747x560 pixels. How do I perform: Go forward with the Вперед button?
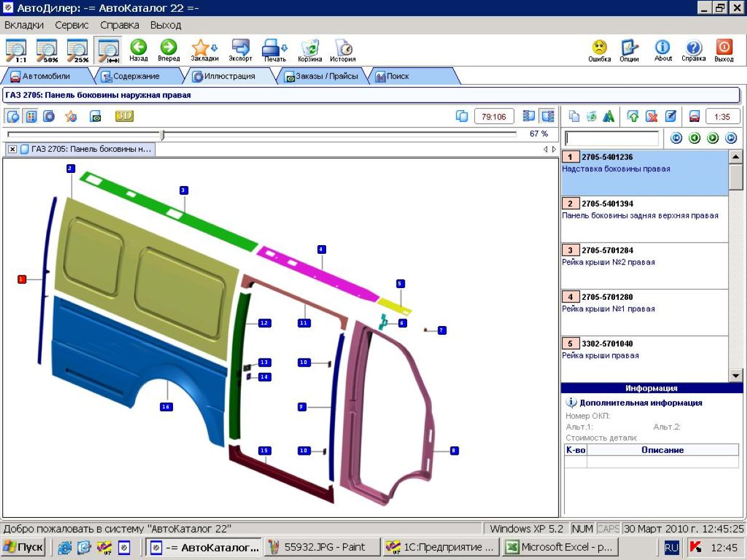[x=169, y=50]
